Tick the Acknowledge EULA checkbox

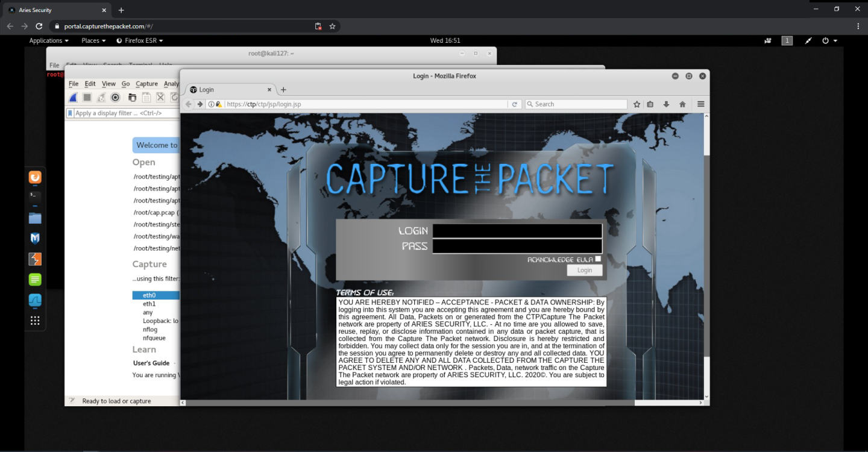point(598,259)
